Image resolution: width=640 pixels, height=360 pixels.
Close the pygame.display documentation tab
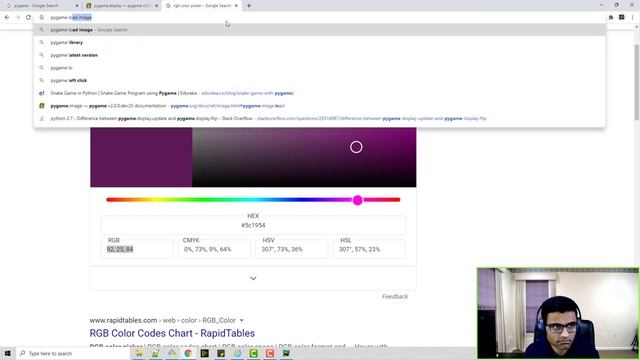[x=156, y=6]
